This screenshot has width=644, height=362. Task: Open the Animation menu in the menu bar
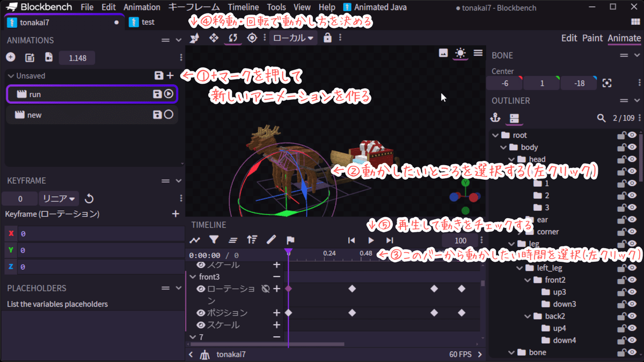coord(142,7)
